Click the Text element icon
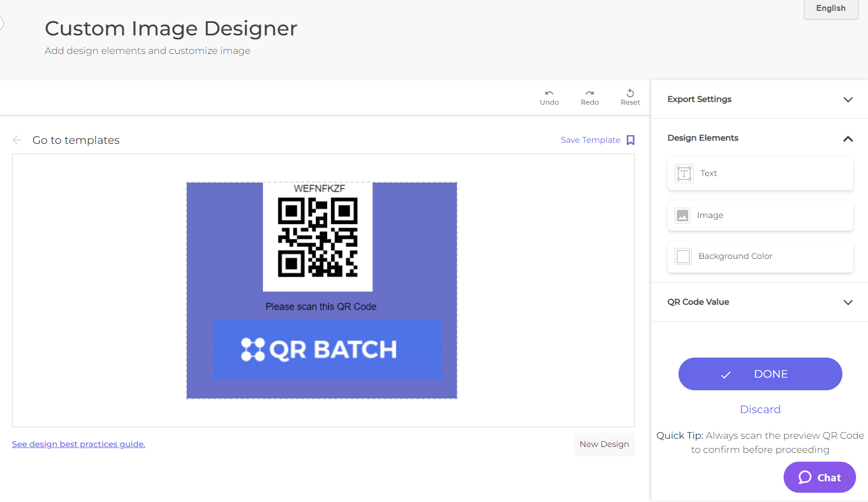The image size is (868, 502). click(x=684, y=173)
